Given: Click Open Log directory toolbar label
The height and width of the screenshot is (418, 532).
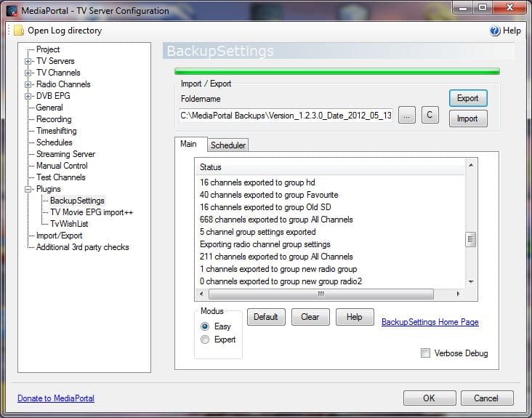Looking at the screenshot, I should (x=65, y=31).
